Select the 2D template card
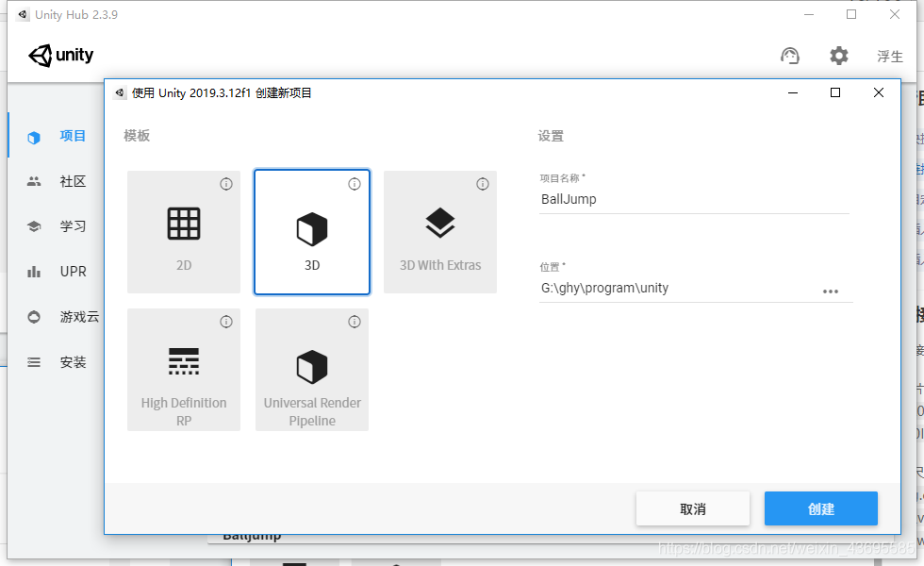The width and height of the screenshot is (924, 566). coord(184,232)
